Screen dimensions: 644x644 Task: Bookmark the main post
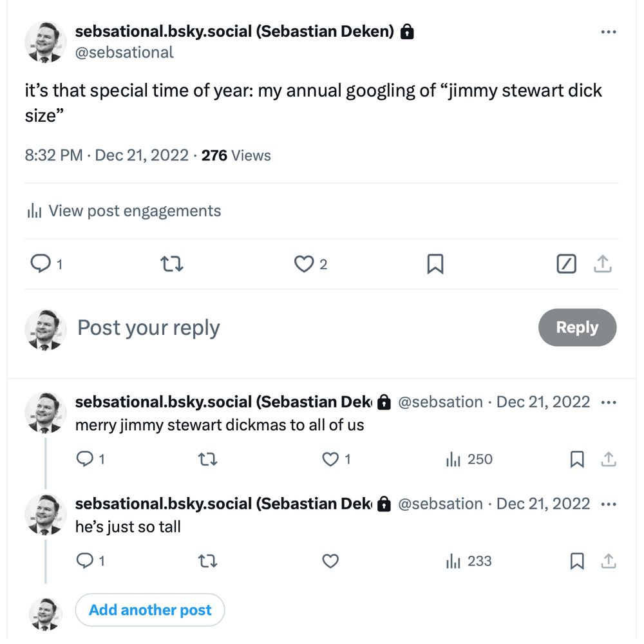pos(435,263)
